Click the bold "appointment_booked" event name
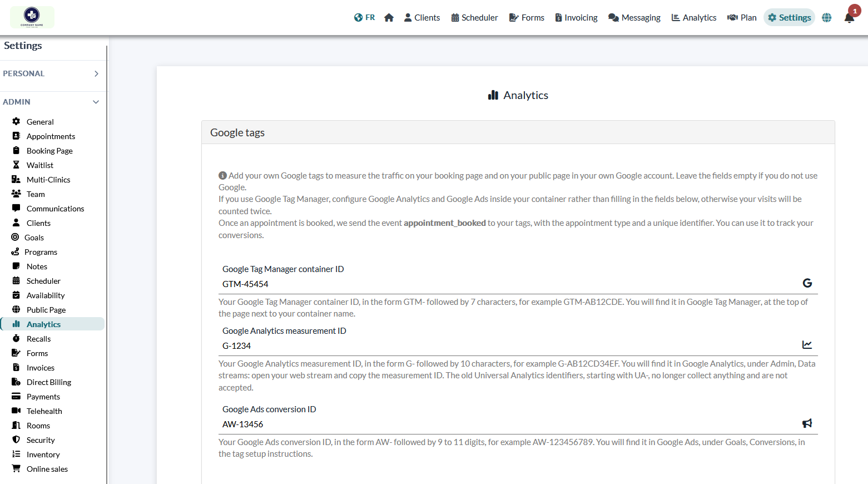 click(x=445, y=223)
